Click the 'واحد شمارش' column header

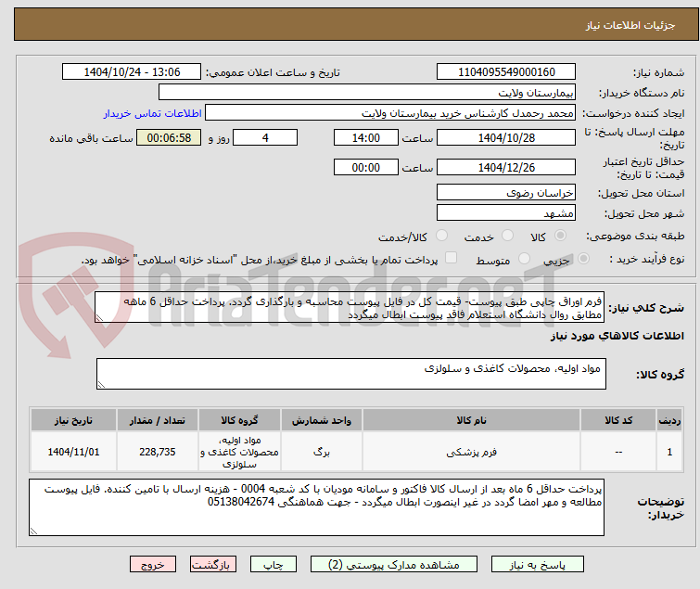point(322,420)
